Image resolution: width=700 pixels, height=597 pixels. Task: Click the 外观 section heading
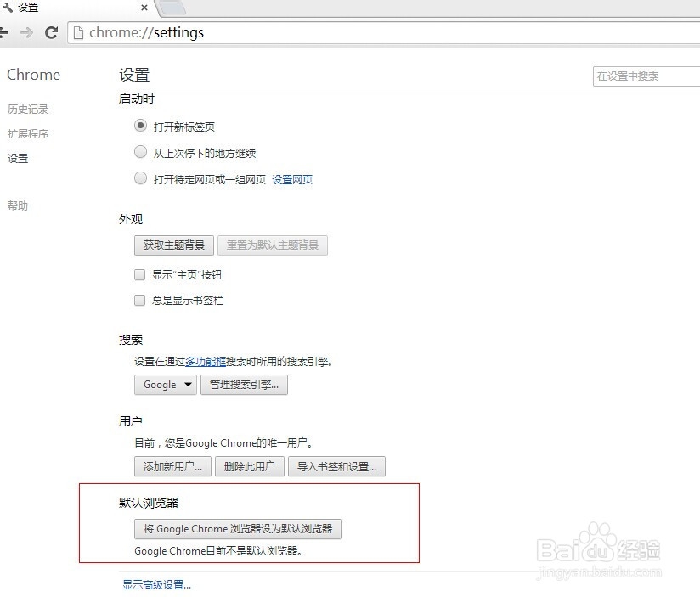(131, 219)
